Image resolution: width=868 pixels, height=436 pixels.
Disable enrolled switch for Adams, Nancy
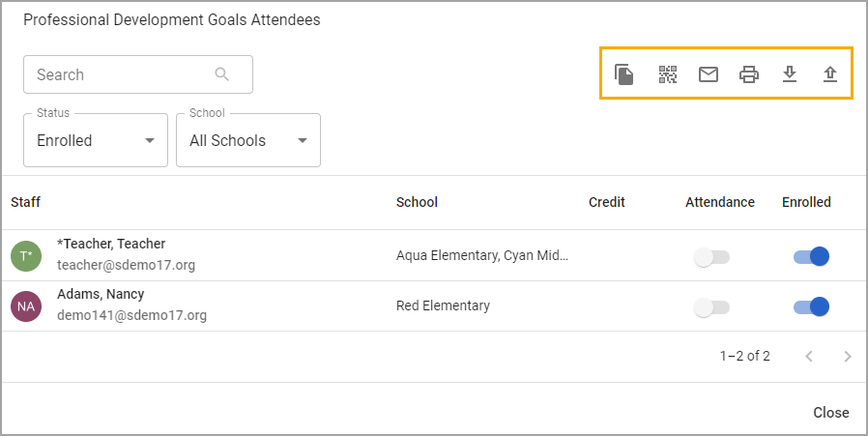812,306
